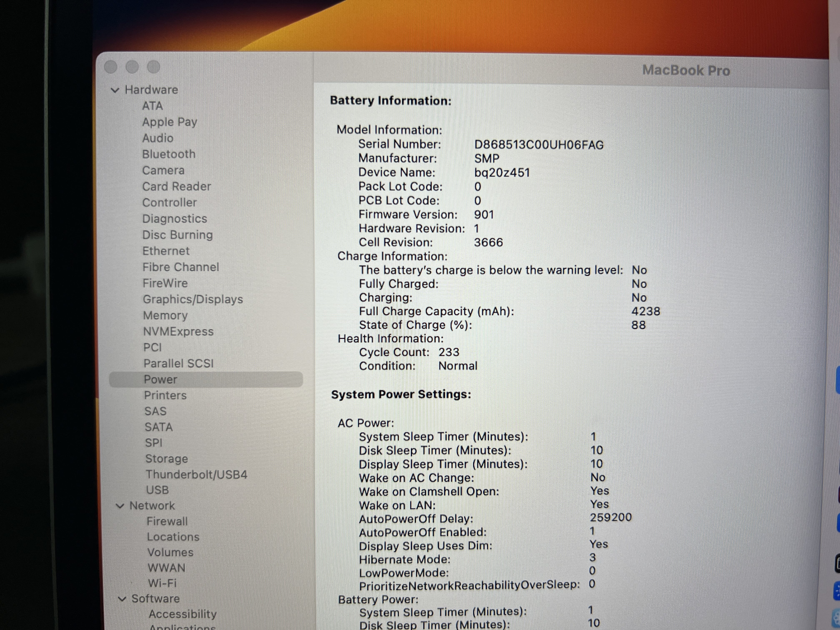Open the NVMExpress entry
The height and width of the screenshot is (630, 840).
coord(178,331)
